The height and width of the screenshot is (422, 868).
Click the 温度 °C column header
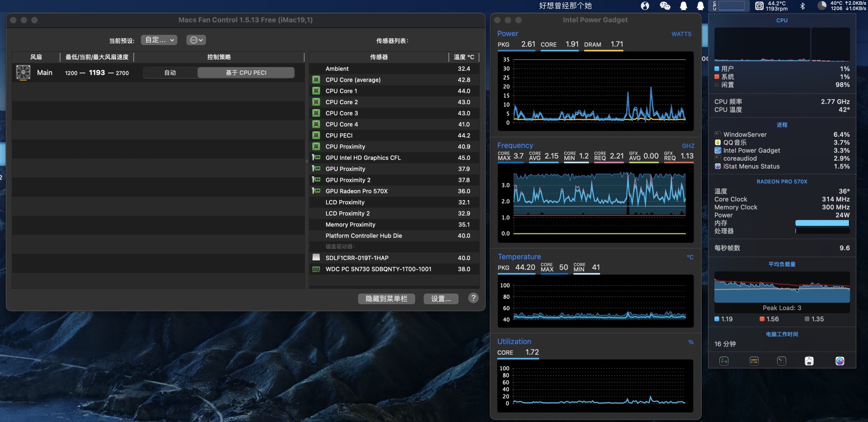coord(464,57)
